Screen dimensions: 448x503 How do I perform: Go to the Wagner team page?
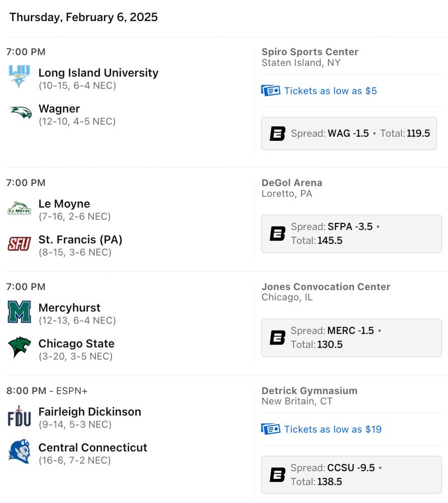(x=59, y=109)
